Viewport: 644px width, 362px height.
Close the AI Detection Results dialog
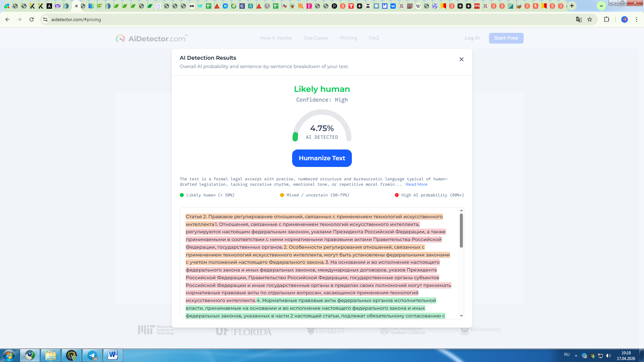[x=462, y=59]
